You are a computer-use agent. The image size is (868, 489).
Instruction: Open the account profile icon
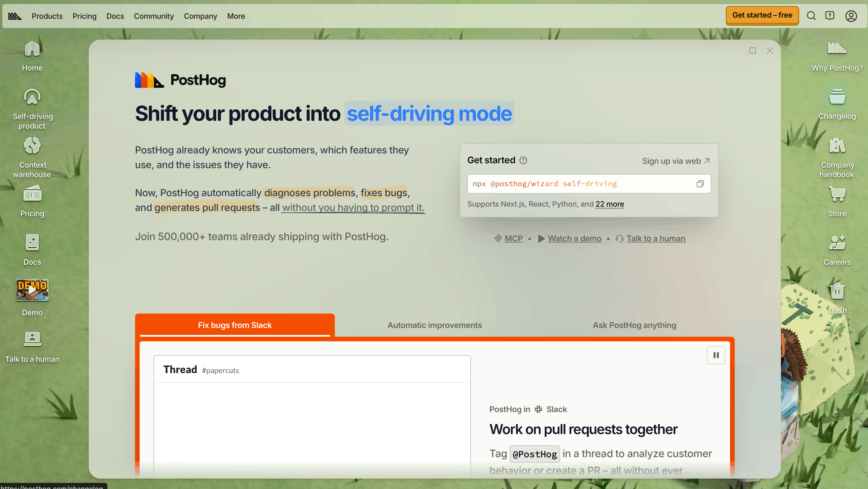pos(851,16)
